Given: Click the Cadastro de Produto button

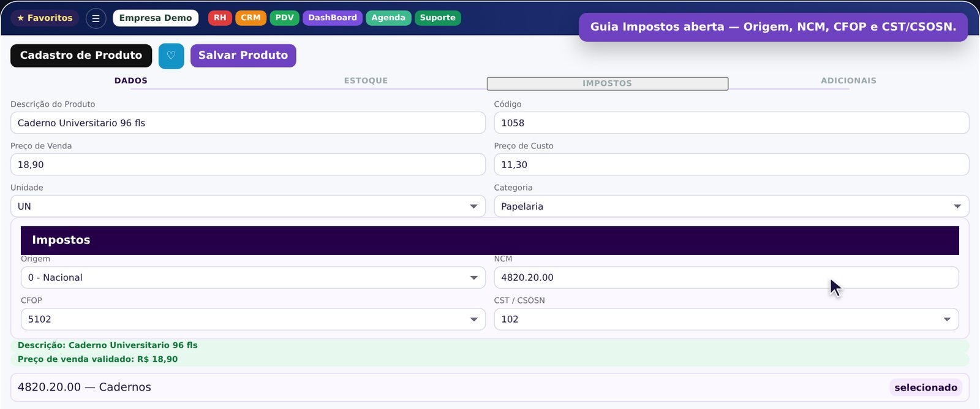Looking at the screenshot, I should [x=81, y=56].
